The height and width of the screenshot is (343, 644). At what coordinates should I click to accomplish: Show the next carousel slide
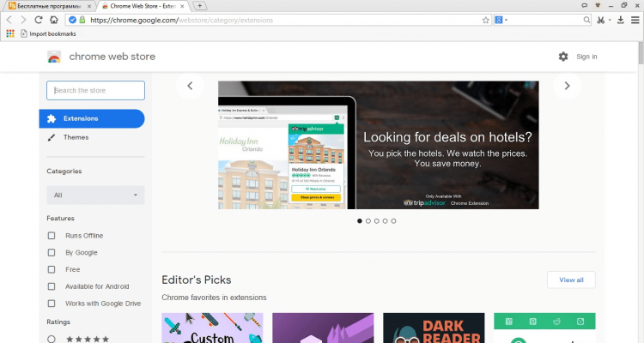click(567, 85)
